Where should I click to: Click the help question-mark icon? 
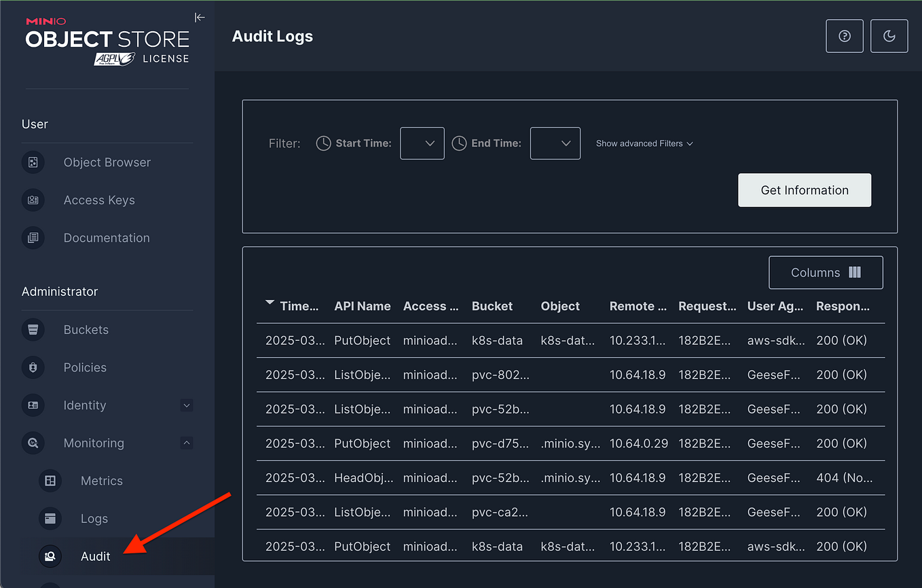tap(844, 36)
